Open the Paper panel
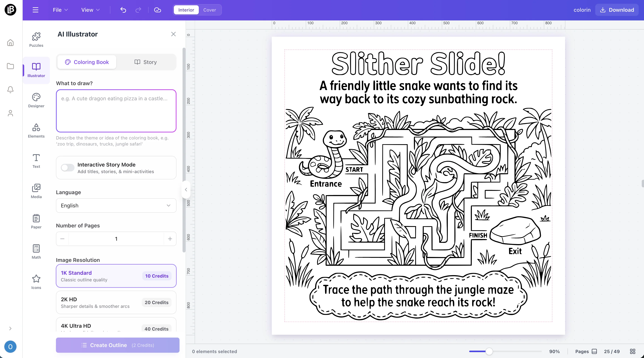This screenshot has height=358, width=644. click(x=36, y=222)
